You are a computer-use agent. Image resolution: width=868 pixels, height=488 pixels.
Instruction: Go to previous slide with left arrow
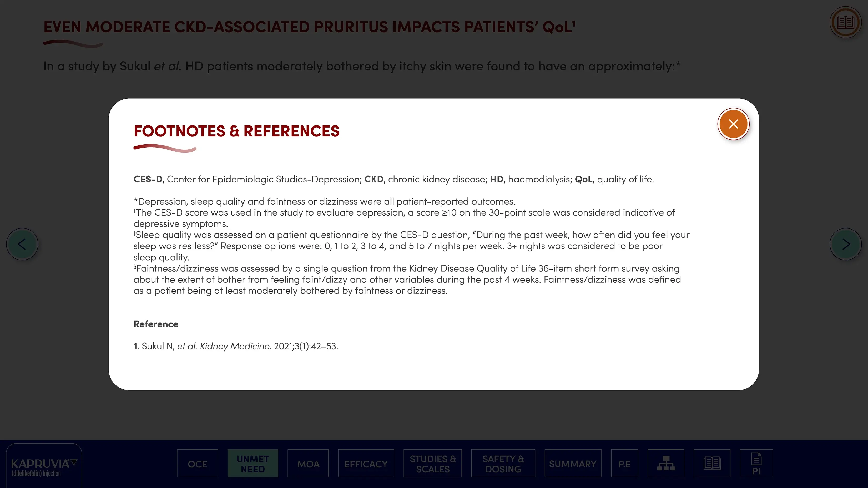[22, 244]
